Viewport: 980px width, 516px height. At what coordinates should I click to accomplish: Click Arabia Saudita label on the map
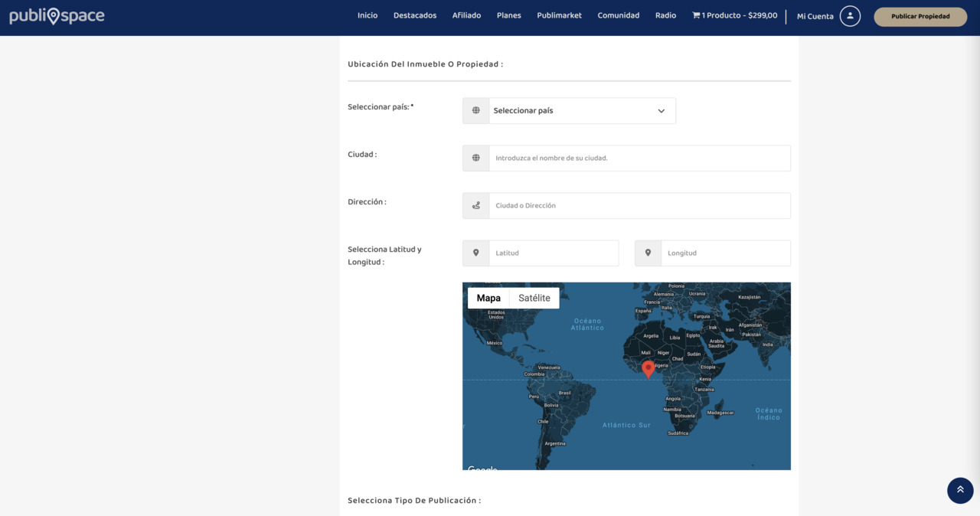(716, 344)
